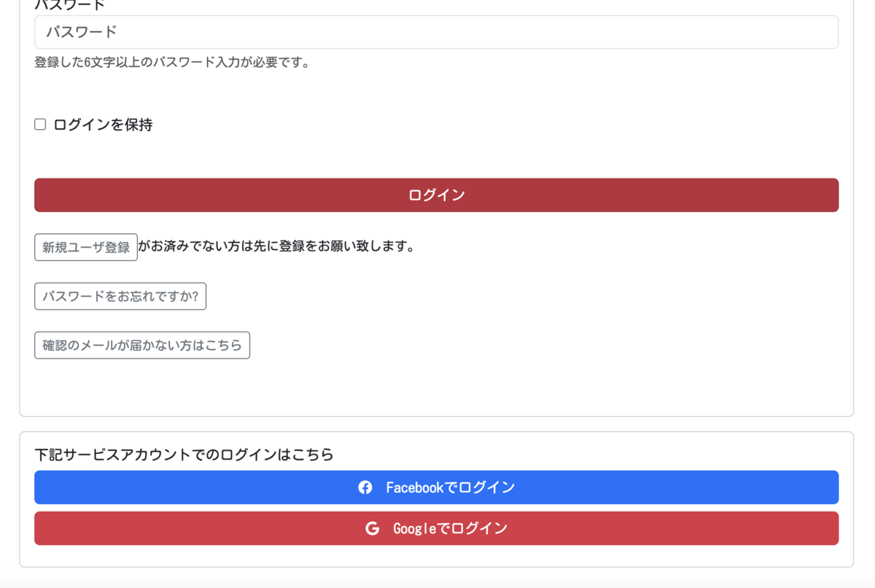Image resolution: width=875 pixels, height=588 pixels.
Task: Toggle the ログインを保持 checkbox
Action: [40, 125]
